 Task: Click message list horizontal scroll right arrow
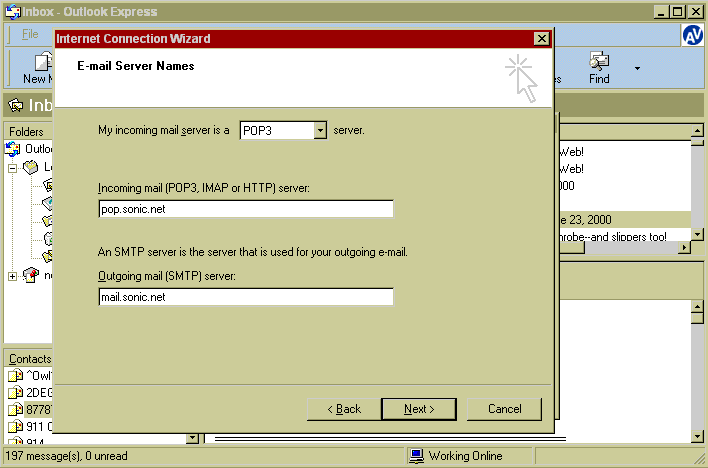click(685, 248)
